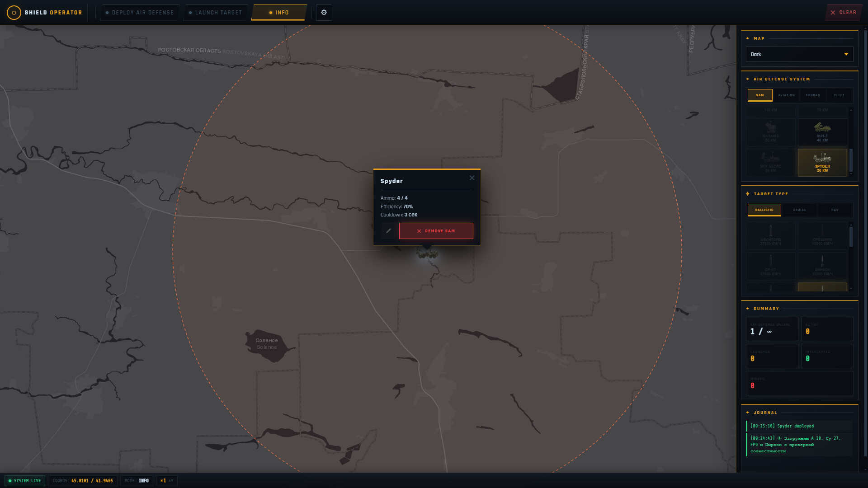Click the target type list scrollbar thumb
This screenshot has height=488, width=868.
(x=851, y=236)
